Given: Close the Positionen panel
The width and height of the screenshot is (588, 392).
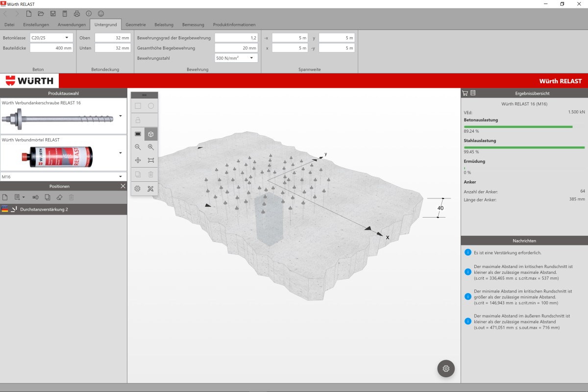Looking at the screenshot, I should point(123,186).
